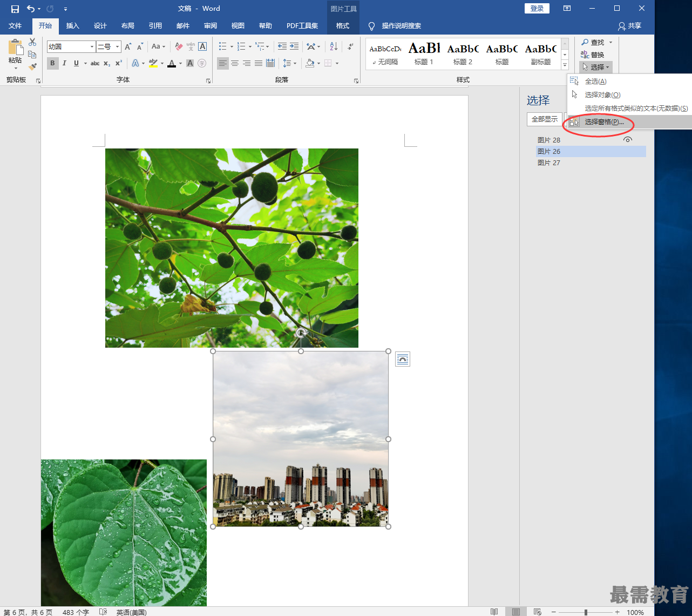Click the 登录 sign-in button

(537, 9)
